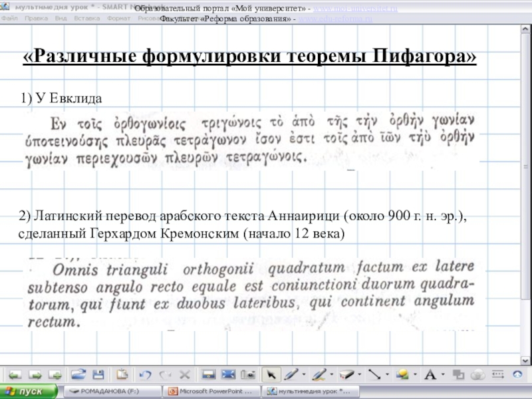Screen dimensions: 532x399
Task: Click the Save (floppy disk) icon
Action: [98, 374]
